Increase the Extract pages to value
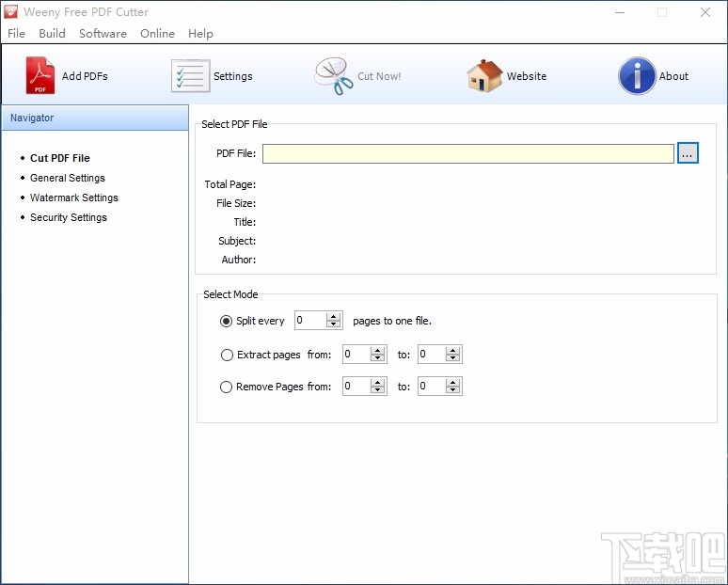The image size is (728, 585). coord(452,351)
